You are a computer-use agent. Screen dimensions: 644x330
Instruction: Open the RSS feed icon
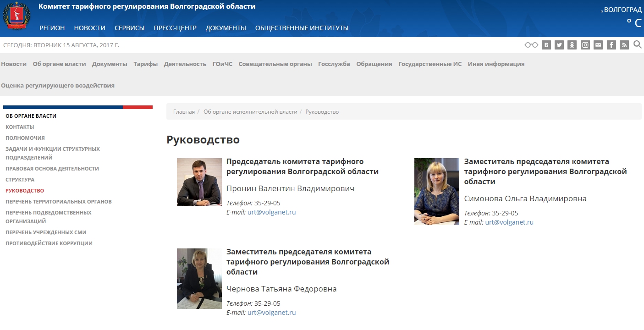pyautogui.click(x=624, y=45)
